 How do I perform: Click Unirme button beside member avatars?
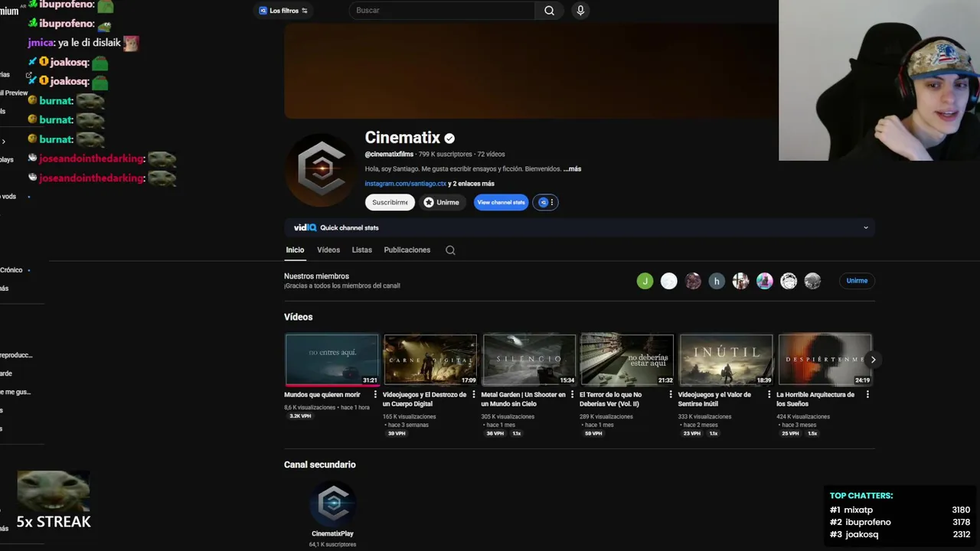(857, 281)
